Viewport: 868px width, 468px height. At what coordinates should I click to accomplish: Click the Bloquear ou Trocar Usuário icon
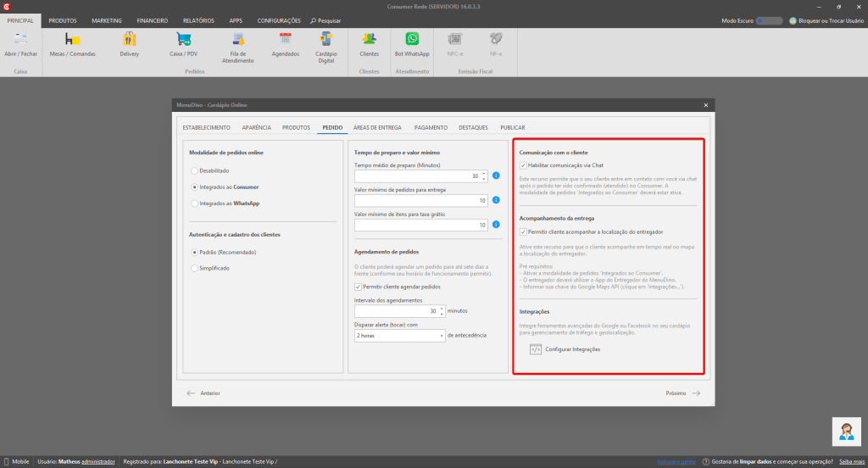793,20
